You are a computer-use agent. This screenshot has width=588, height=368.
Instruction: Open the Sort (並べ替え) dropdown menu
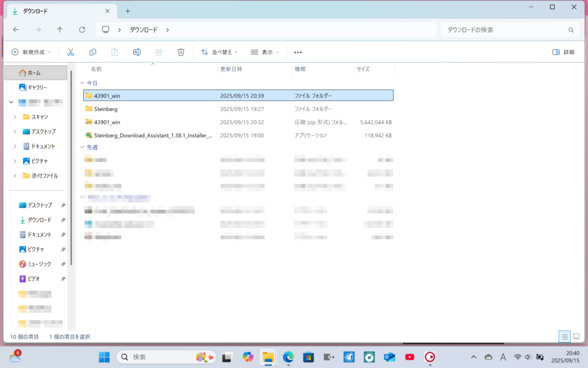click(x=219, y=52)
